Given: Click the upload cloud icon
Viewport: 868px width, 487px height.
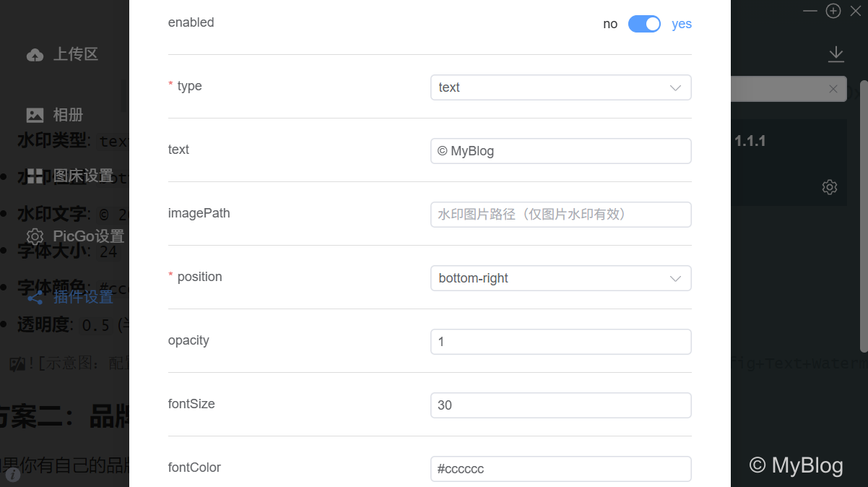Looking at the screenshot, I should pyautogui.click(x=35, y=55).
